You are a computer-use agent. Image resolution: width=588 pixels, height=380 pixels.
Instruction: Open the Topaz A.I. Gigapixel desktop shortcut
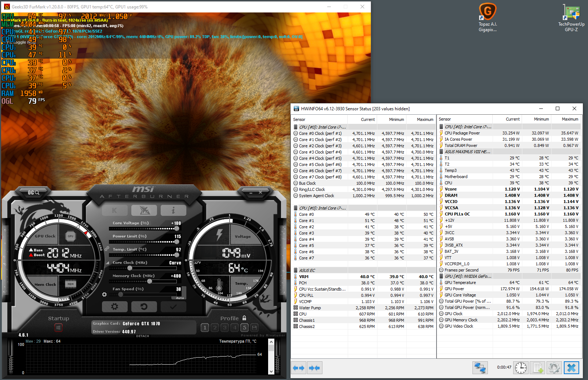487,18
